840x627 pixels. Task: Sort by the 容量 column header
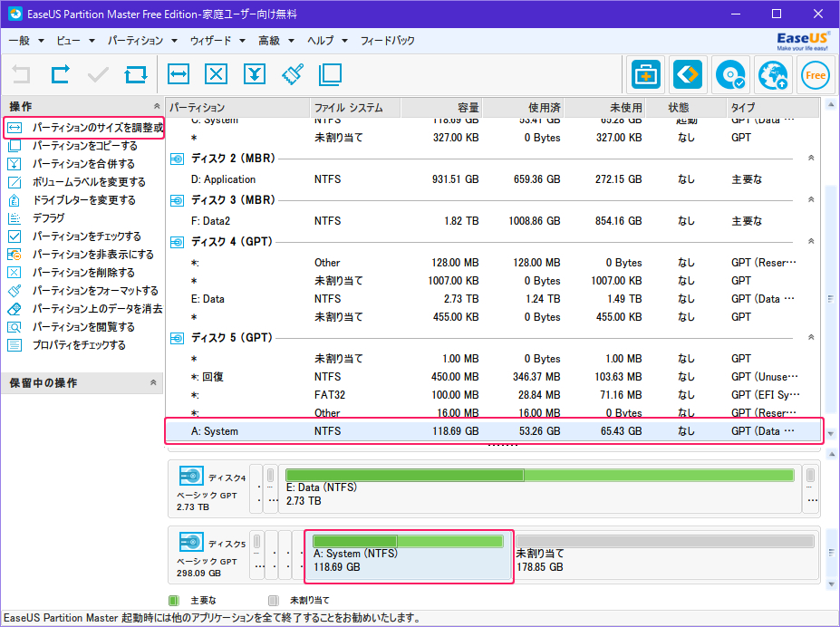click(x=442, y=108)
